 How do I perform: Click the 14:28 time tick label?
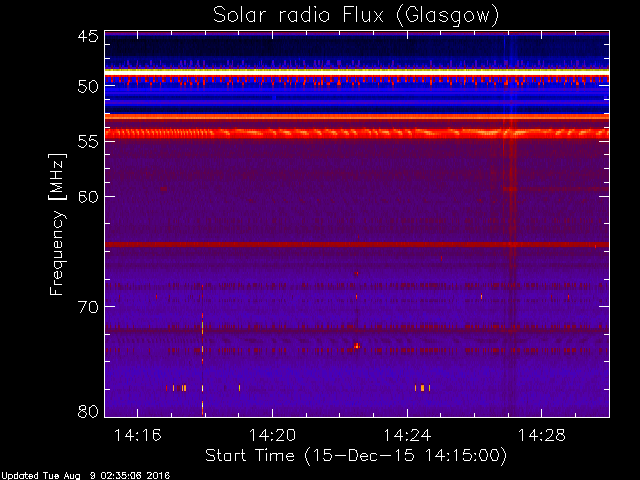coord(542,435)
